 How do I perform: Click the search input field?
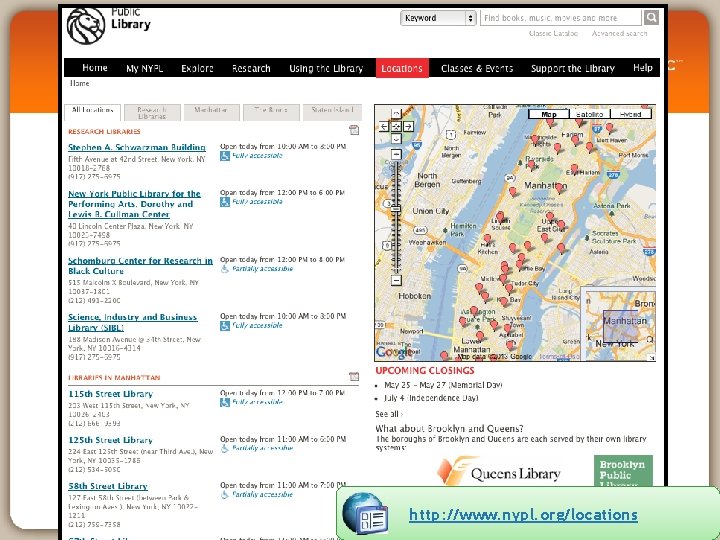561,18
